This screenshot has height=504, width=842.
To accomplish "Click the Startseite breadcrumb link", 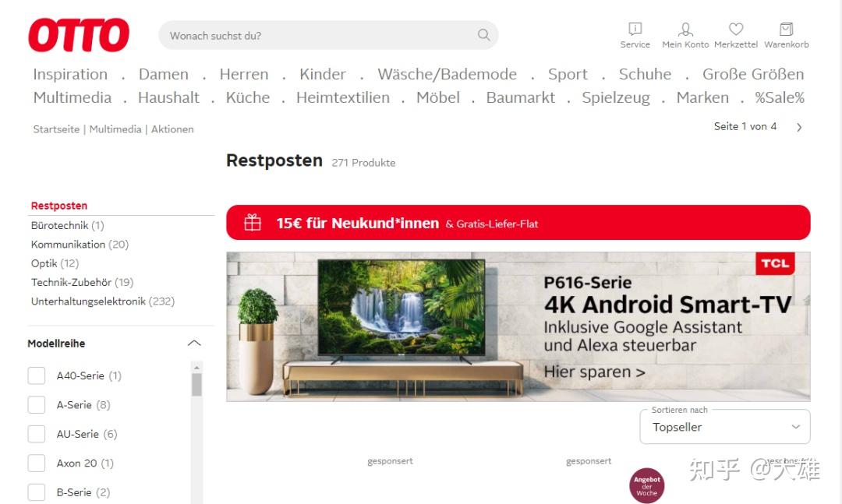I will coord(56,129).
